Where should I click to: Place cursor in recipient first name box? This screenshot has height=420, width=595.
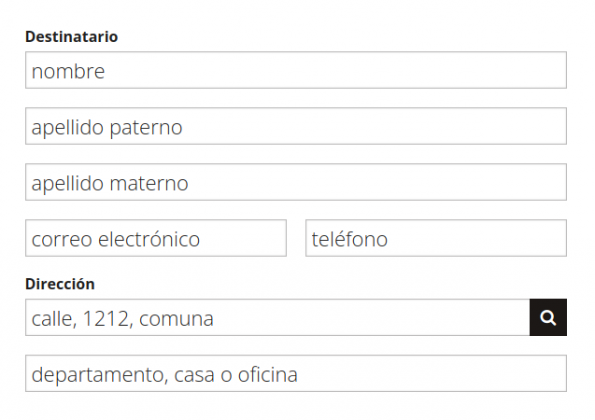point(296,70)
